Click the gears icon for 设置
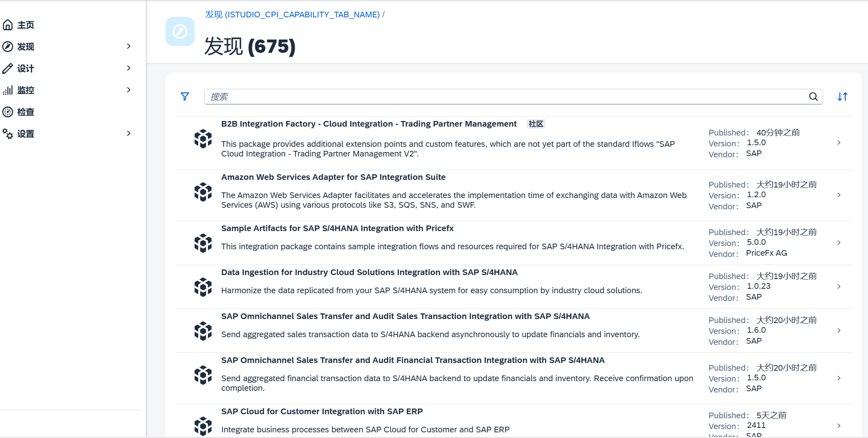Screen dimensions: 868x438 point(8,134)
